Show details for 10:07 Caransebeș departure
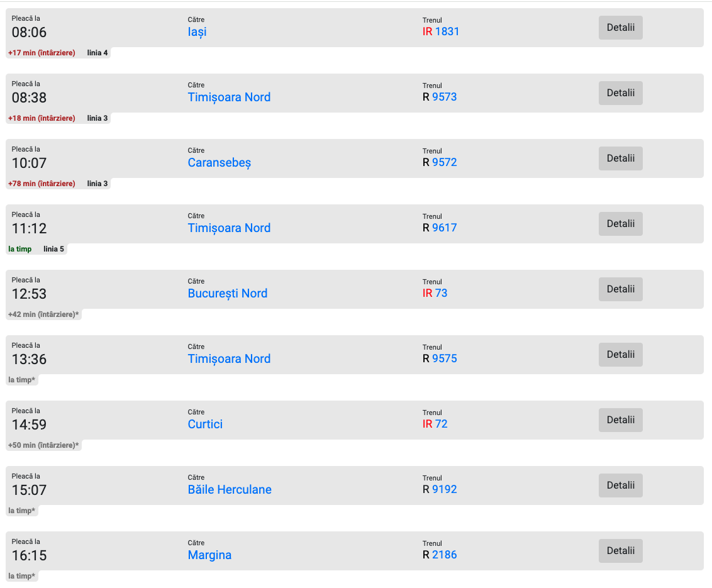Image resolution: width=712 pixels, height=588 pixels. [x=620, y=158]
